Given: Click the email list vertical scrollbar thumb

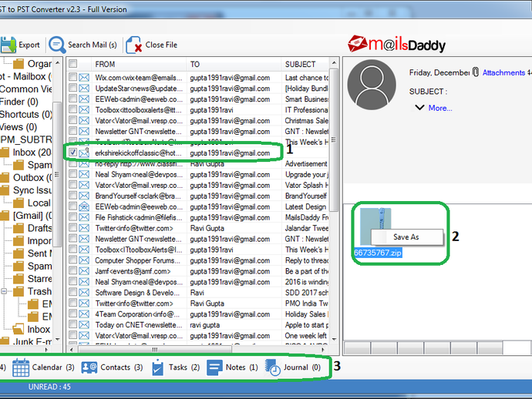Looking at the screenshot, I should point(334,140).
